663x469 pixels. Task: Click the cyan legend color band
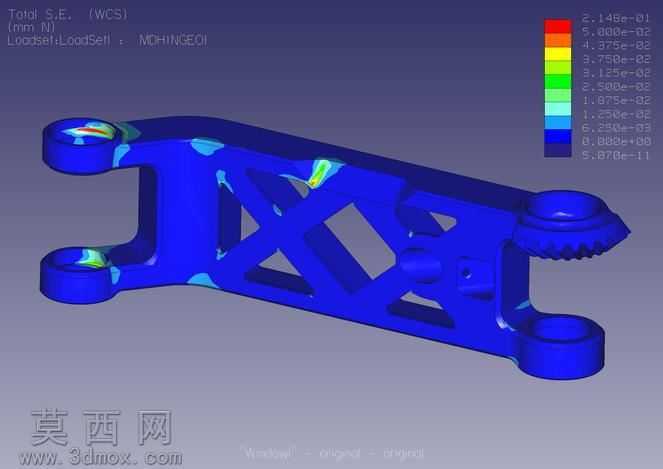tap(557, 109)
